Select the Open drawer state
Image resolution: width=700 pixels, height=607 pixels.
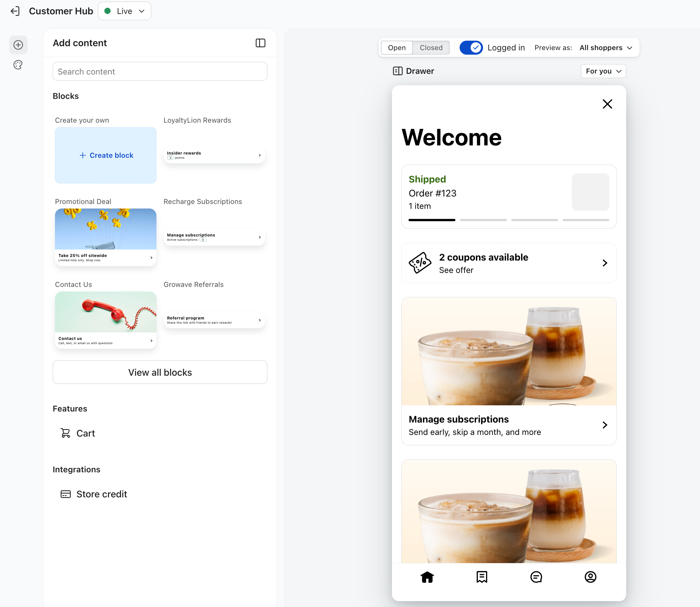397,48
